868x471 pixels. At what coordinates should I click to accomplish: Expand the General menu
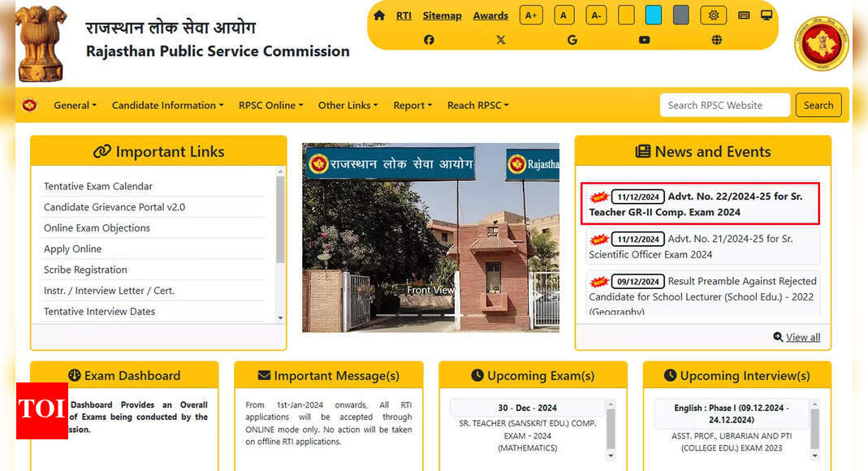click(75, 105)
